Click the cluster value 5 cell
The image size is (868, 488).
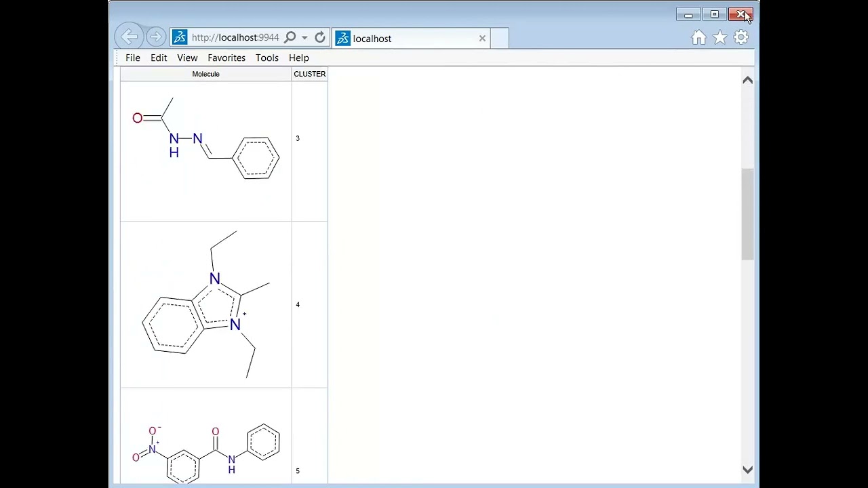(310, 437)
